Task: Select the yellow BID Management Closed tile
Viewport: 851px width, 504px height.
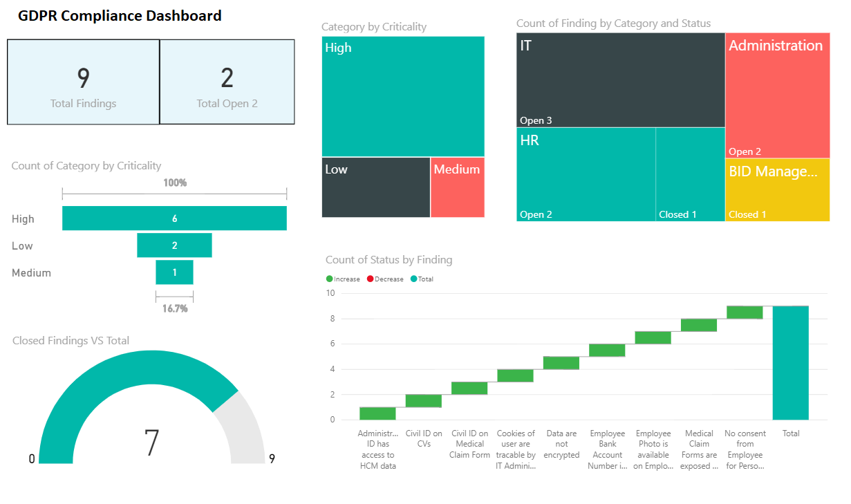Action: (777, 190)
